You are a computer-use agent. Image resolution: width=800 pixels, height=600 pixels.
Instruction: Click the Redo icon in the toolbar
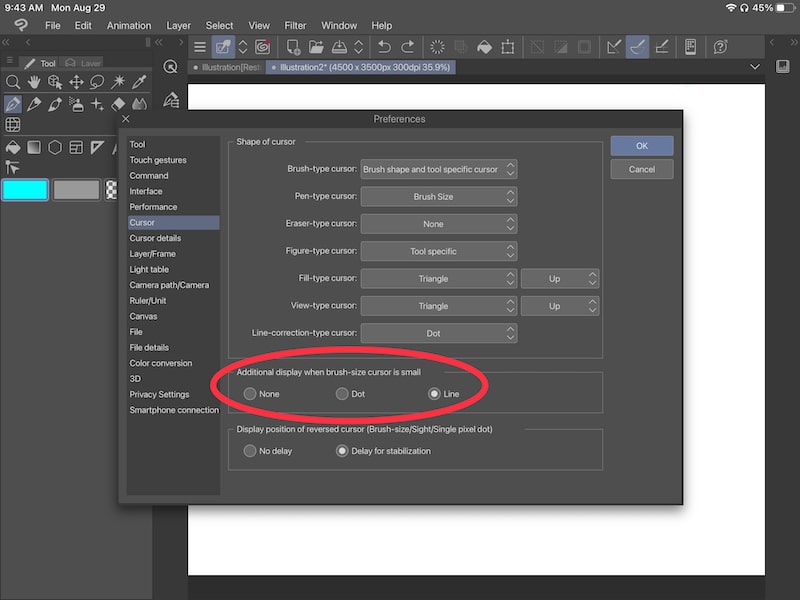coord(408,47)
